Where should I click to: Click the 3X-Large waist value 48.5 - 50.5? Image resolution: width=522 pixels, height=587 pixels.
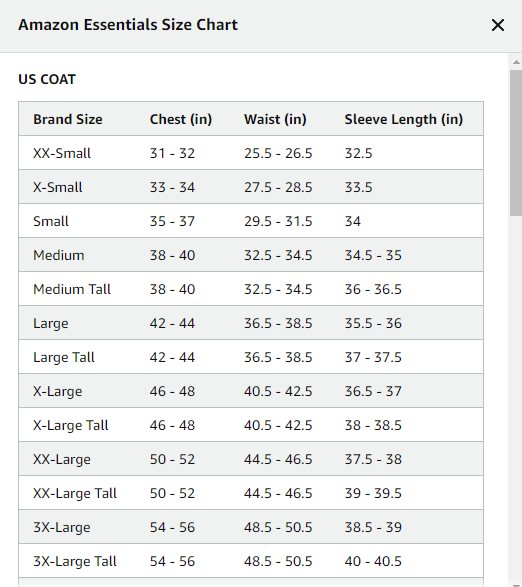click(278, 527)
